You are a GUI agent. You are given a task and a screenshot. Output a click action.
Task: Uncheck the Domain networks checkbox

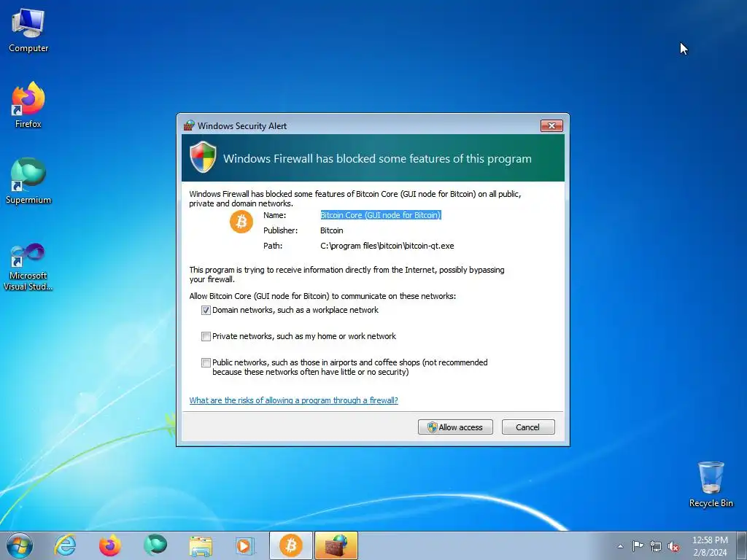click(x=206, y=311)
